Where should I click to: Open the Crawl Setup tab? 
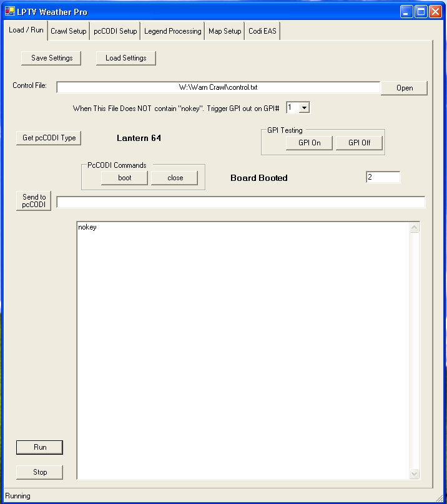[69, 31]
